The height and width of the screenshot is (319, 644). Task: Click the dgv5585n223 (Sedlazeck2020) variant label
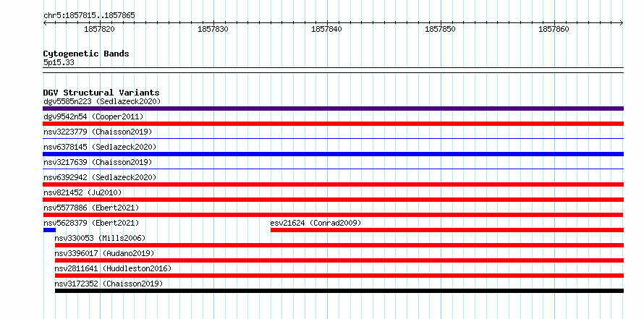click(102, 101)
